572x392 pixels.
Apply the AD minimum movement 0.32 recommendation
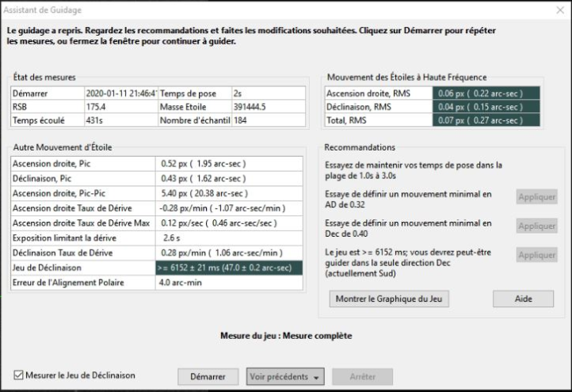click(x=536, y=197)
